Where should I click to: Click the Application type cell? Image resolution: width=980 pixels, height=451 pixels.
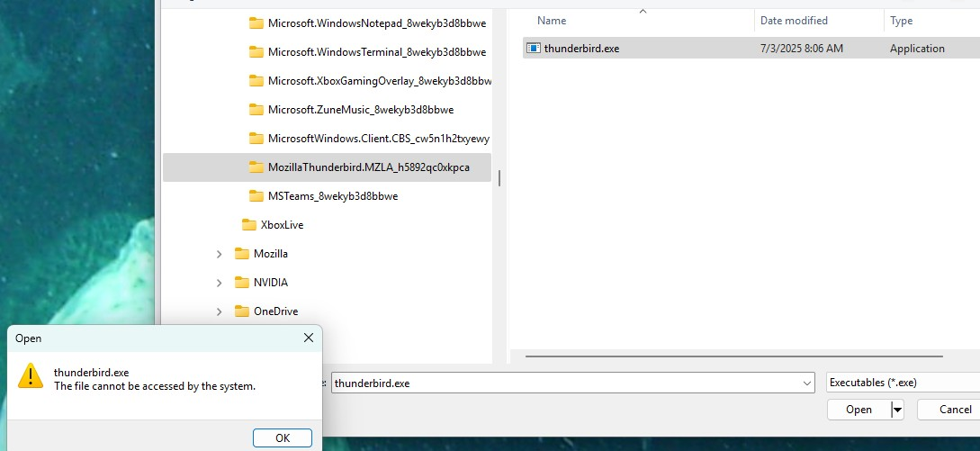pos(918,49)
